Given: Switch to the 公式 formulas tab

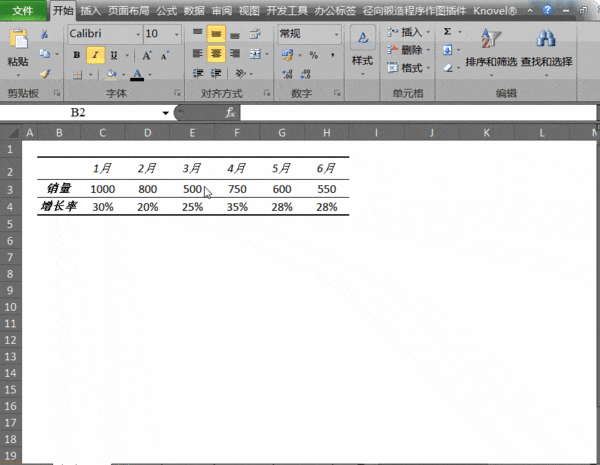Looking at the screenshot, I should coord(166,11).
